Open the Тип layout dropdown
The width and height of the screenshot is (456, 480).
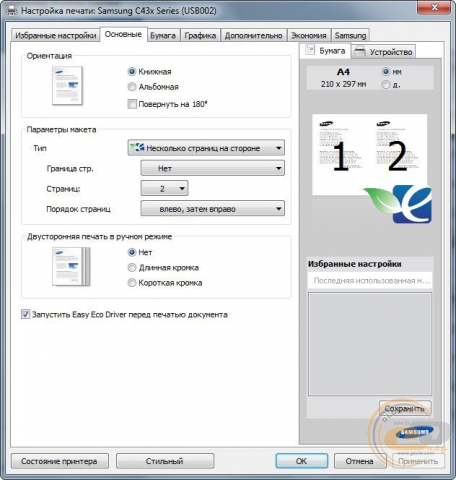pos(206,148)
